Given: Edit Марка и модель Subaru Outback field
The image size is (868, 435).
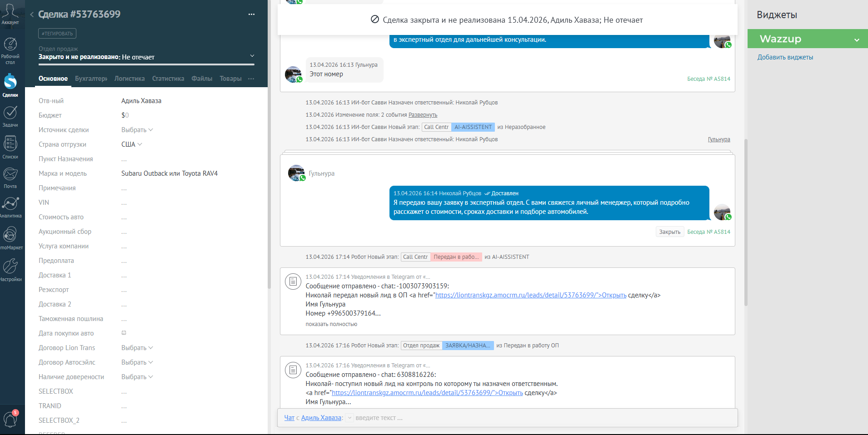Looking at the screenshot, I should tap(170, 173).
